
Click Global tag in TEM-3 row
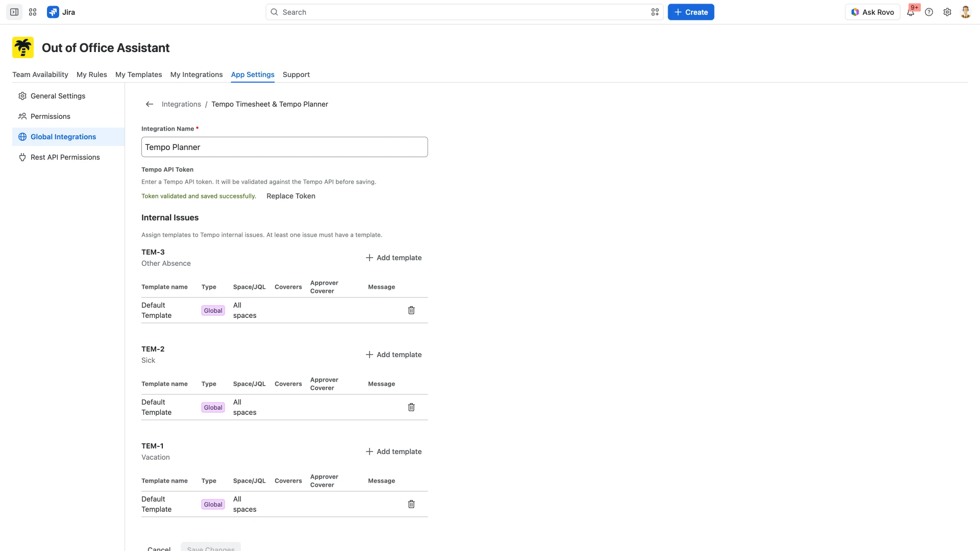(x=213, y=311)
